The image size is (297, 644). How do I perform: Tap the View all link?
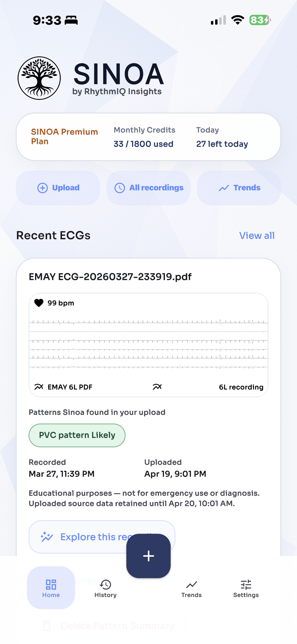257,235
